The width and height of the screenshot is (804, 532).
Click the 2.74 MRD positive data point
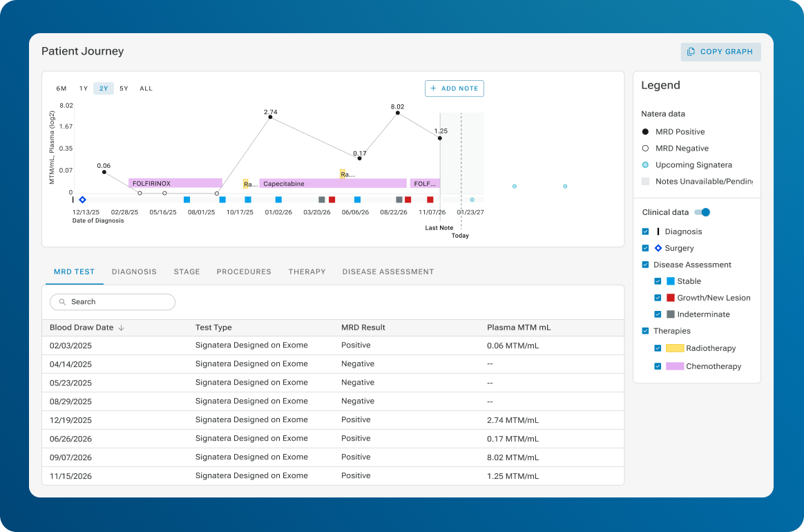[270, 117]
